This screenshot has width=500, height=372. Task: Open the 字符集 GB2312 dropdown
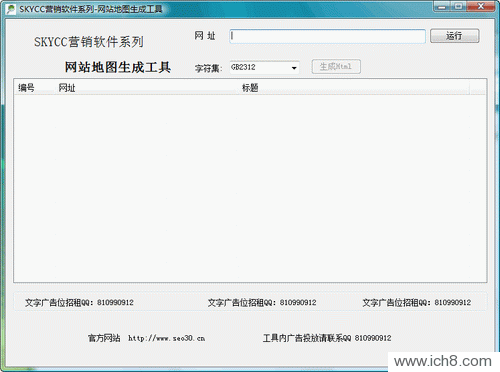(x=264, y=68)
